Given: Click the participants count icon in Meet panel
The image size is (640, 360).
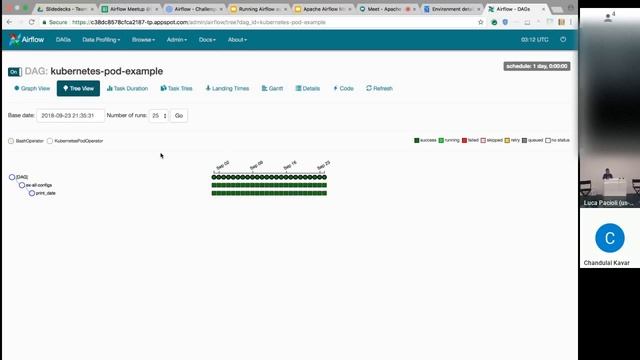Looking at the screenshot, I should tap(609, 17).
